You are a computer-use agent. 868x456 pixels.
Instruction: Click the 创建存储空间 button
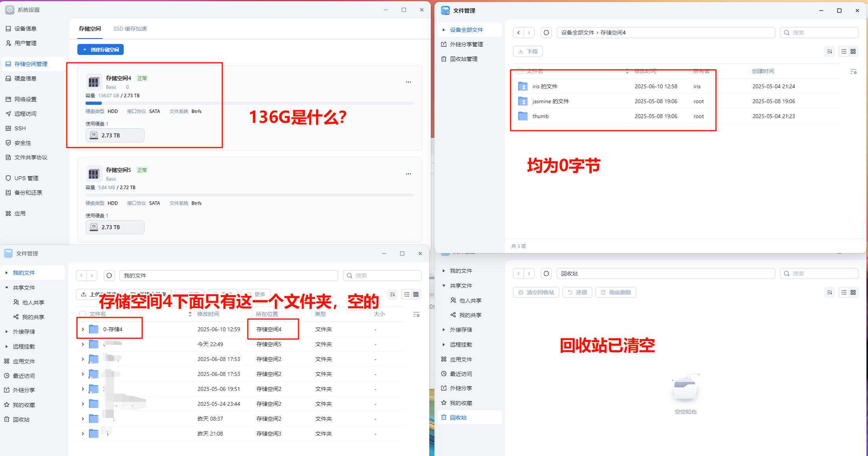coord(101,50)
